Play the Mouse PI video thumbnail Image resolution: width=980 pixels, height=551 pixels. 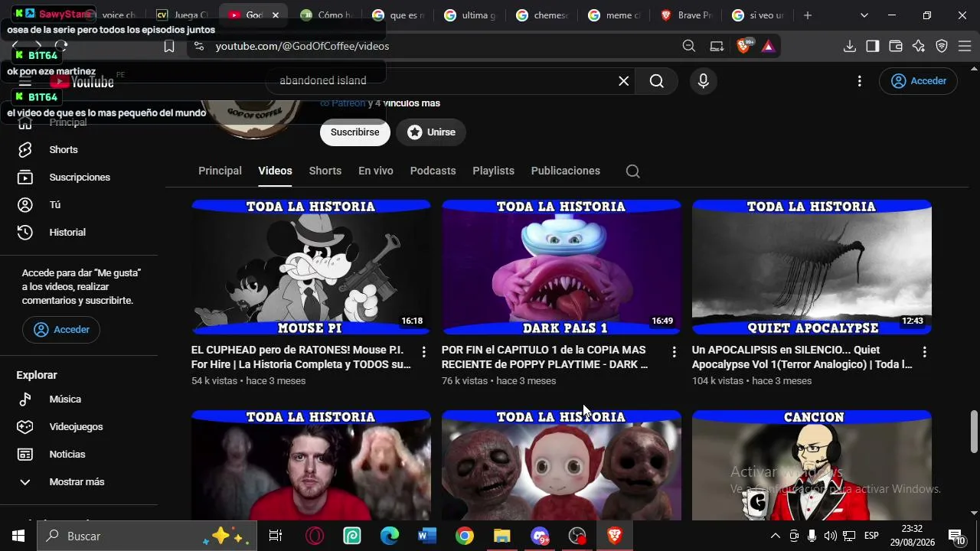click(311, 267)
